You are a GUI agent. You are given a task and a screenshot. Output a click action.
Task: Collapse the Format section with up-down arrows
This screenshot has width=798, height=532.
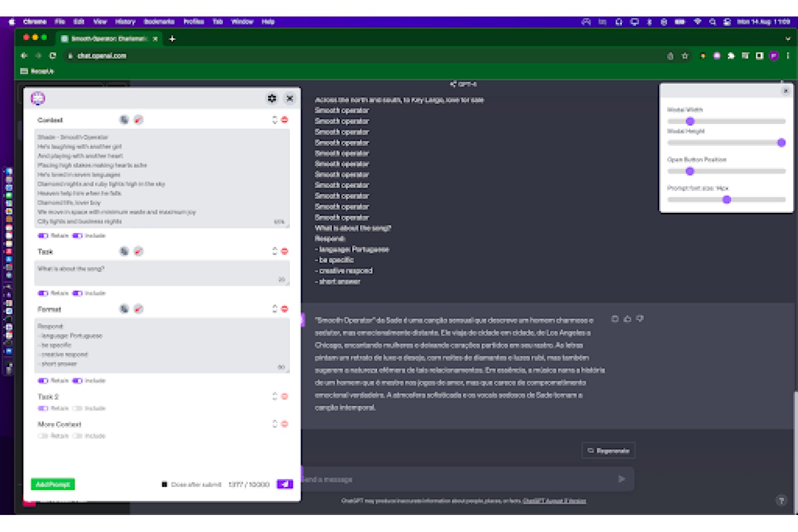(x=275, y=309)
